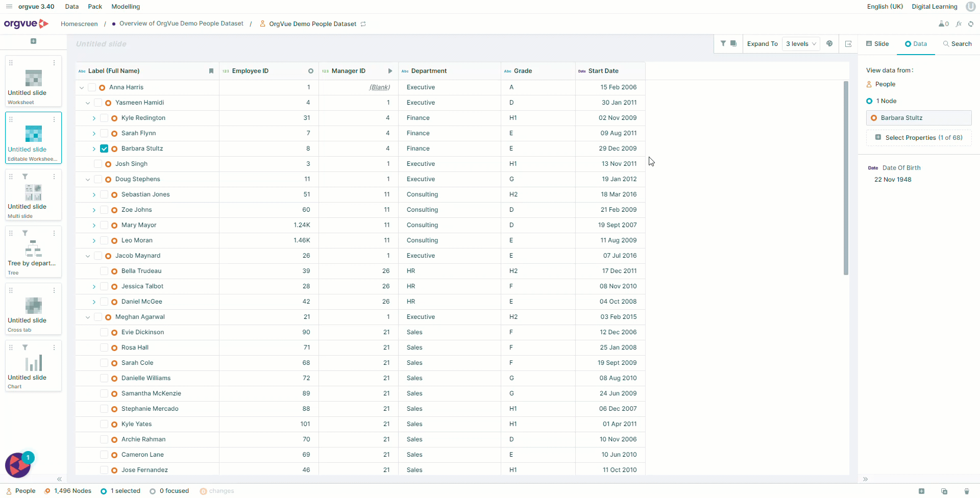Screen dimensions: 980x498
Task: Click English (UK) language selector
Action: coord(885,7)
